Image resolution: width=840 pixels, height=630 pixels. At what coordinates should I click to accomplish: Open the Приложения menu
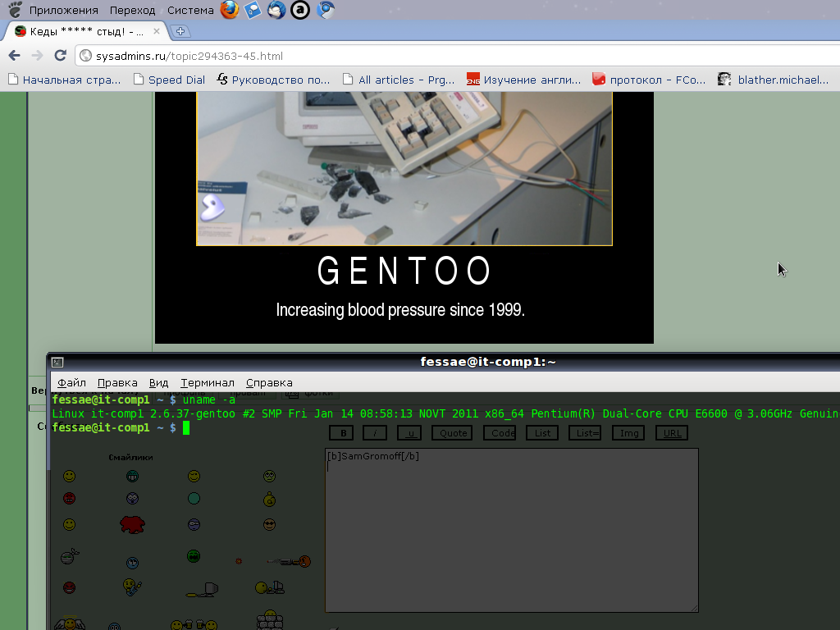coord(64,10)
